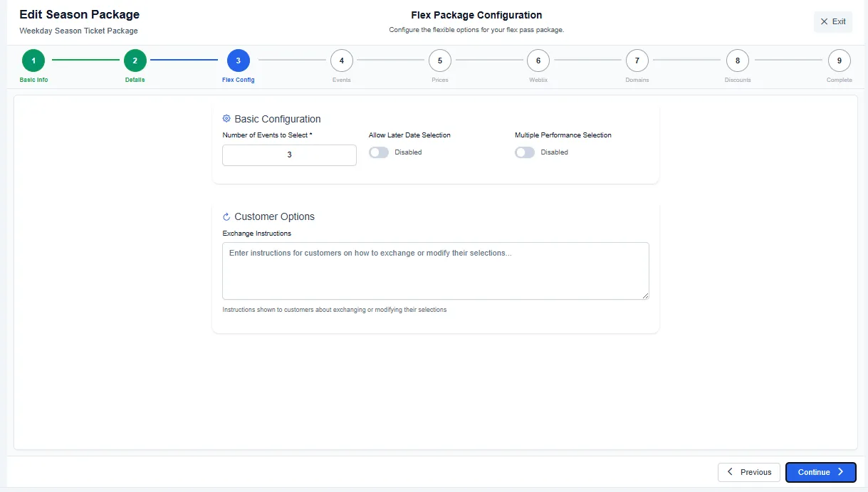The image size is (868, 492).
Task: Proceed with the Continue button
Action: coord(821,472)
